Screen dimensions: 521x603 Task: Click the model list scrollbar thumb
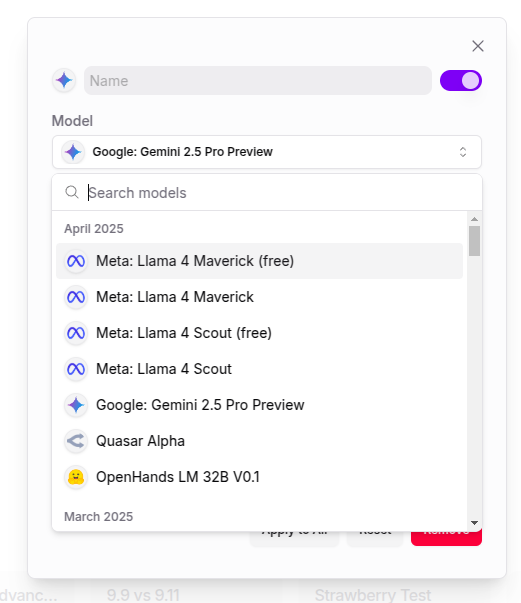474,241
